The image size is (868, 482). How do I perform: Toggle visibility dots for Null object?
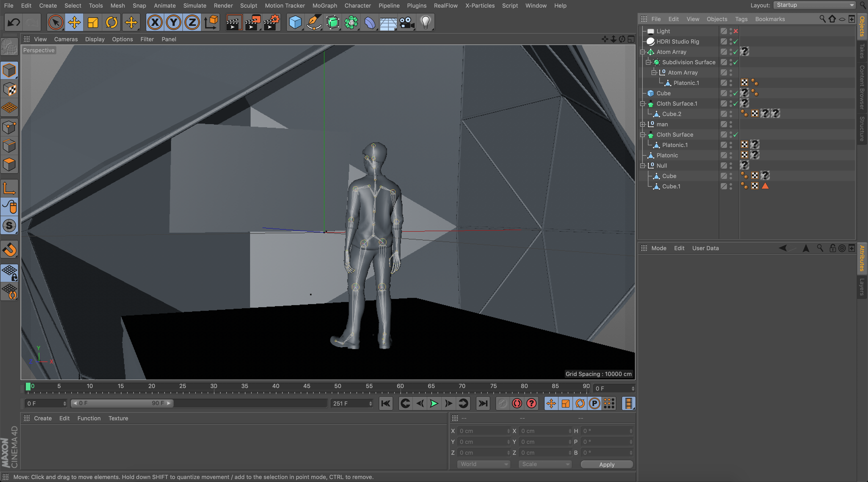point(731,165)
